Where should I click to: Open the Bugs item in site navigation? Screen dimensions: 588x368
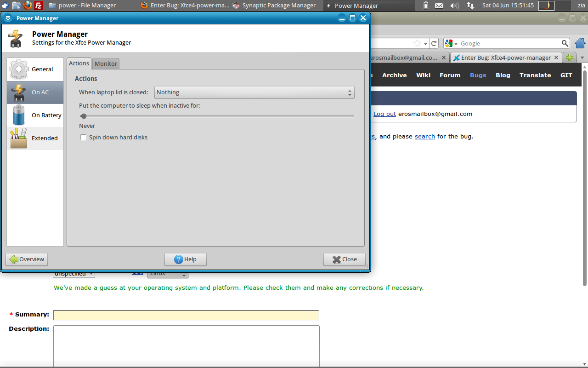pos(478,75)
